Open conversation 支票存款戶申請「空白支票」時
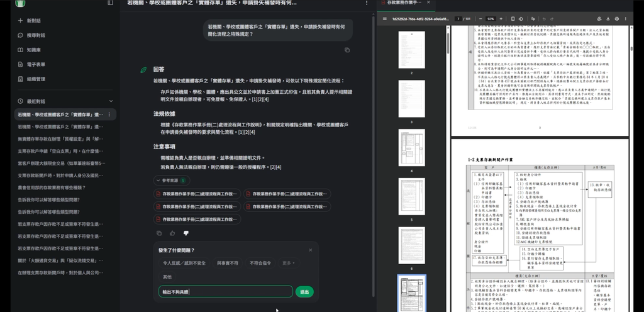The image size is (644, 312). [60, 151]
